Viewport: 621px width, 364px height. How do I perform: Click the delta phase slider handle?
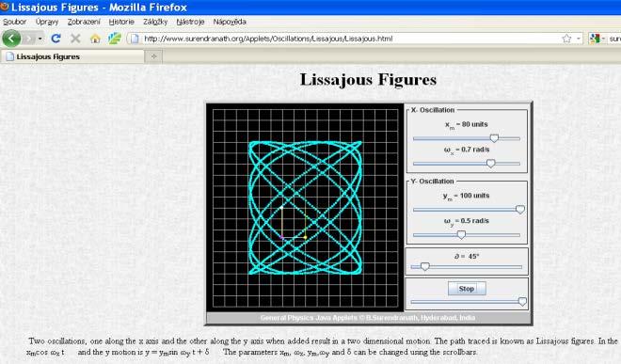[425, 266]
